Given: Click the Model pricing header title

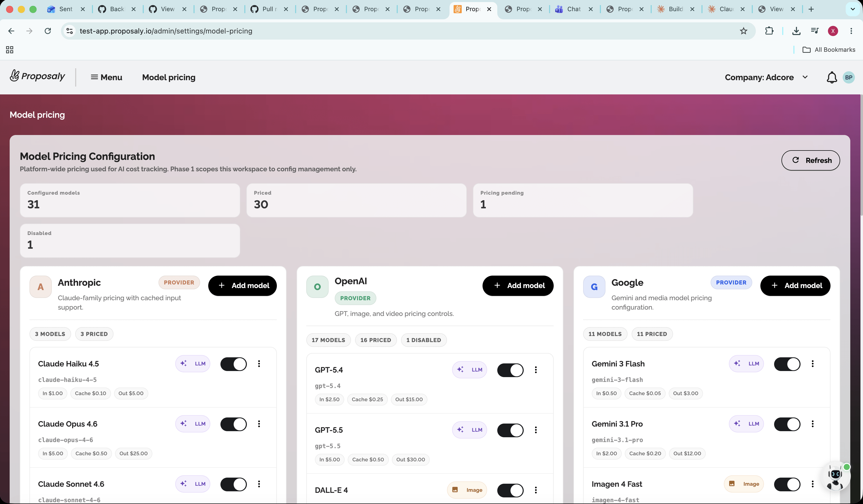Looking at the screenshot, I should pyautogui.click(x=169, y=77).
